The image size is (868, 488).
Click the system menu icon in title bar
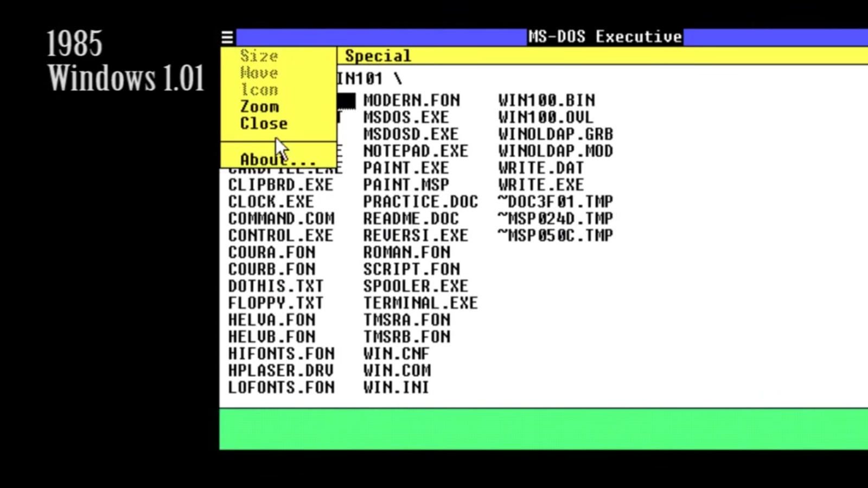(x=227, y=37)
